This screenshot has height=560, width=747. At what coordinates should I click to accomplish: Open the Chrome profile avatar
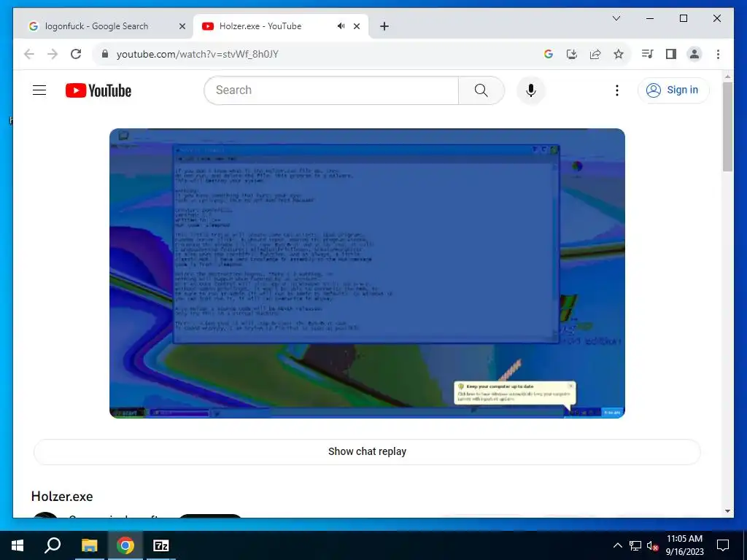pos(694,54)
